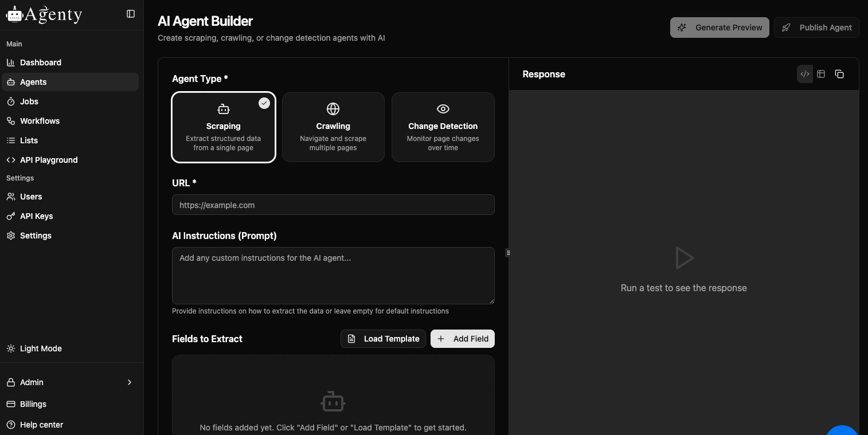Switch response to table view icon
The width and height of the screenshot is (868, 435).
coord(821,74)
